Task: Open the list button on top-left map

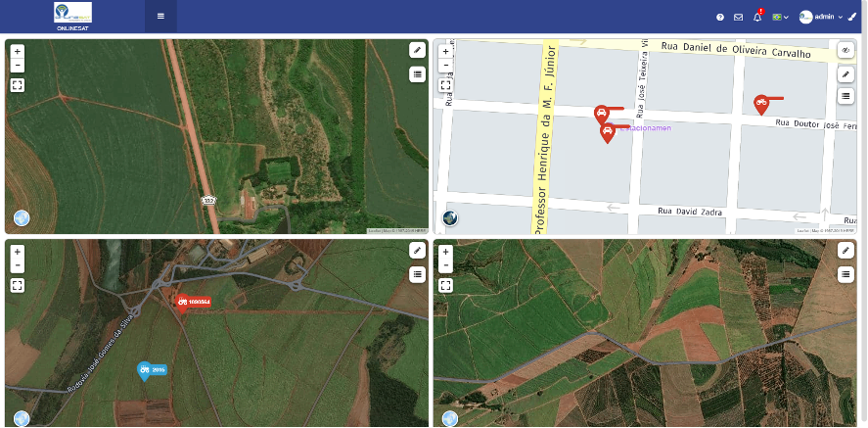Action: [x=417, y=73]
